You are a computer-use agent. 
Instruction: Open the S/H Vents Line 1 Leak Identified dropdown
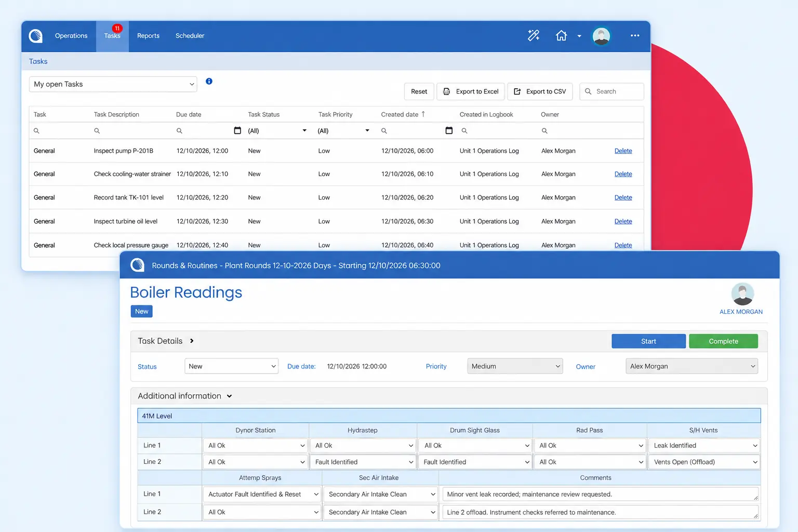[x=704, y=446]
